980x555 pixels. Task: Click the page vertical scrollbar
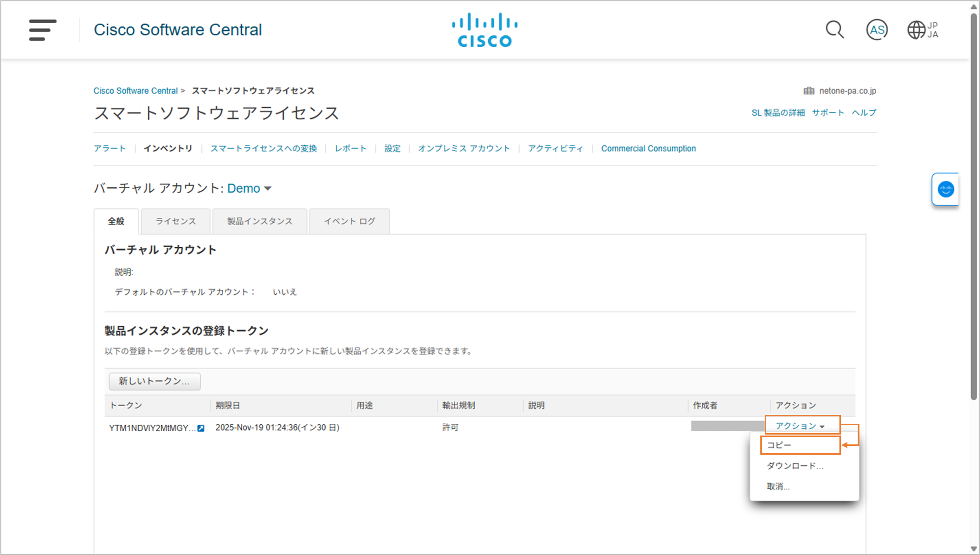(974, 206)
